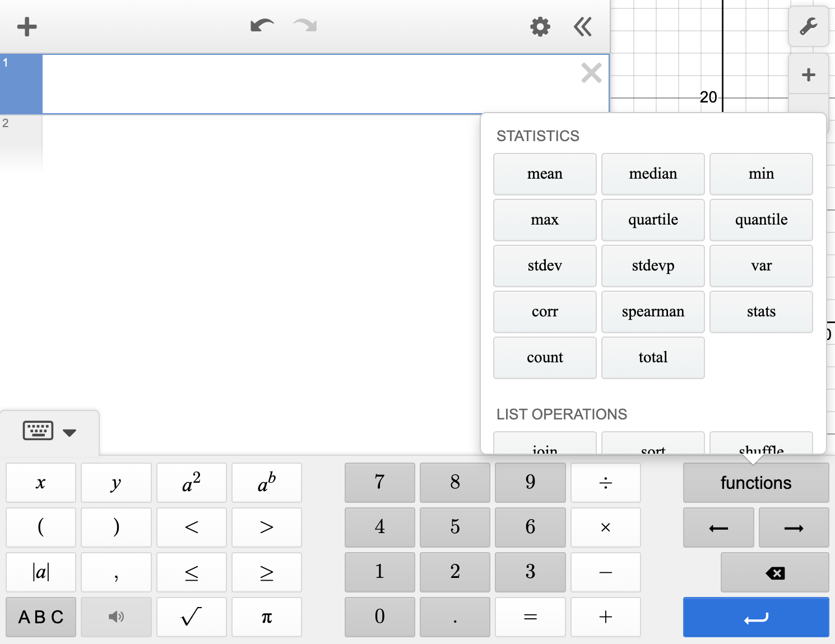
Task: Delete expression 1 with the X
Action: tap(591, 73)
